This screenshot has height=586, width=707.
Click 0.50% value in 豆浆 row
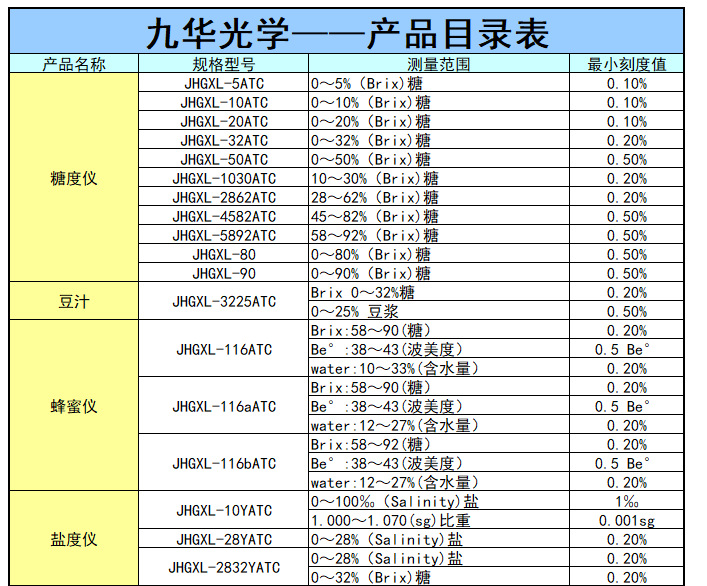point(627,311)
